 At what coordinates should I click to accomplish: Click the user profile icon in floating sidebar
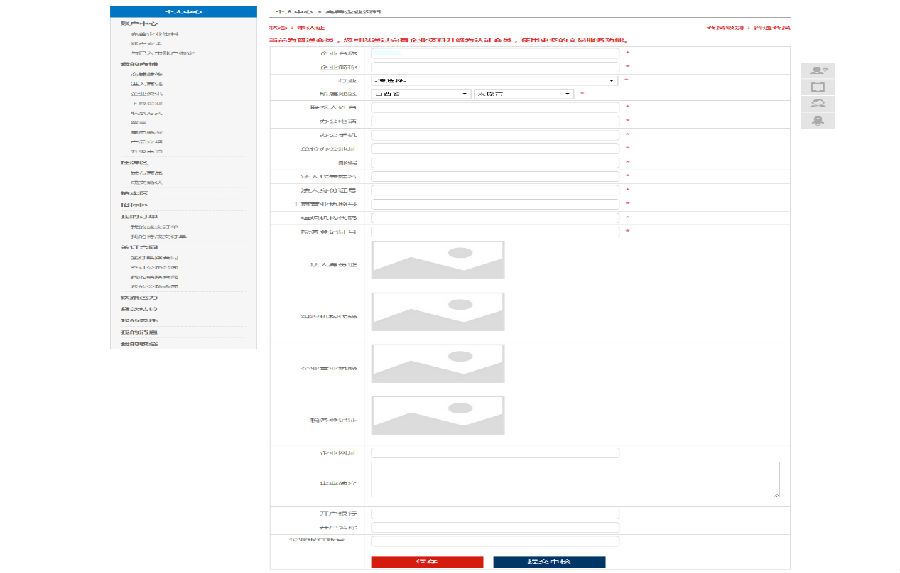817,70
